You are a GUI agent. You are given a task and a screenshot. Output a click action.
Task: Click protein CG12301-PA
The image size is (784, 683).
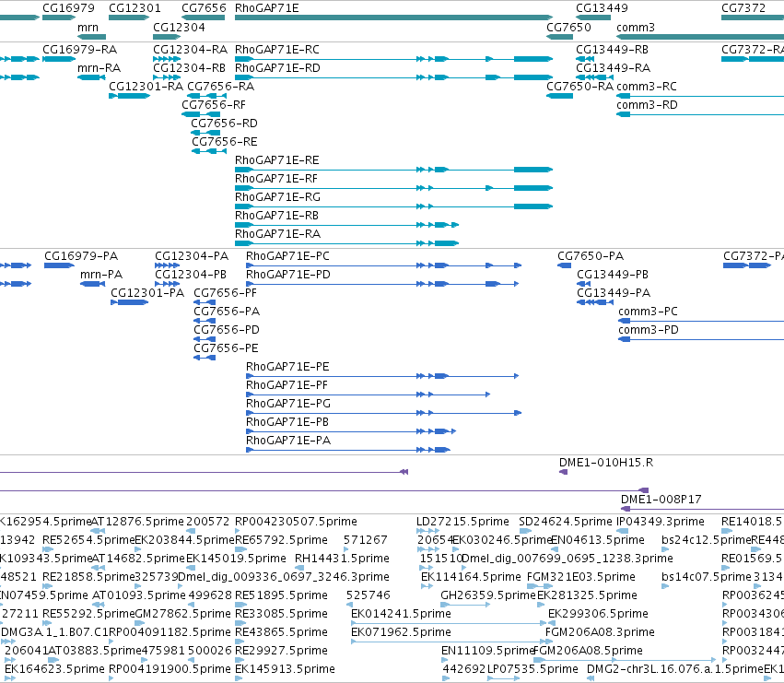pyautogui.click(x=130, y=302)
